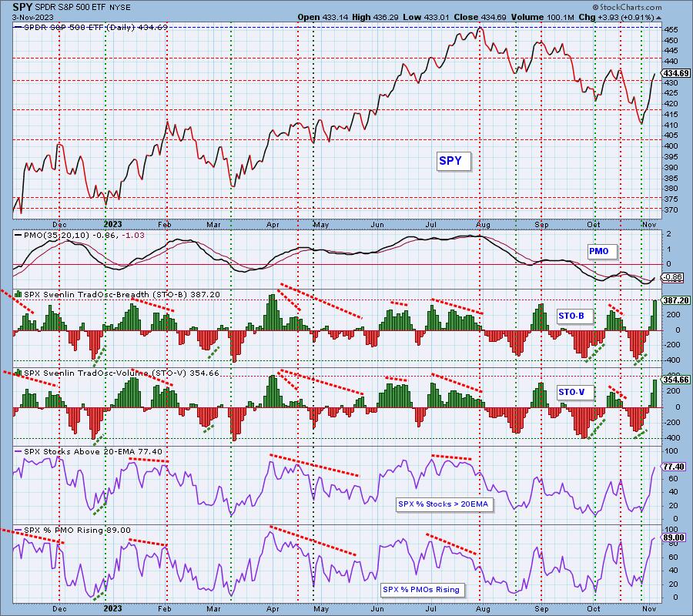
Task: Click the 455 price axis label
Action: [671, 30]
